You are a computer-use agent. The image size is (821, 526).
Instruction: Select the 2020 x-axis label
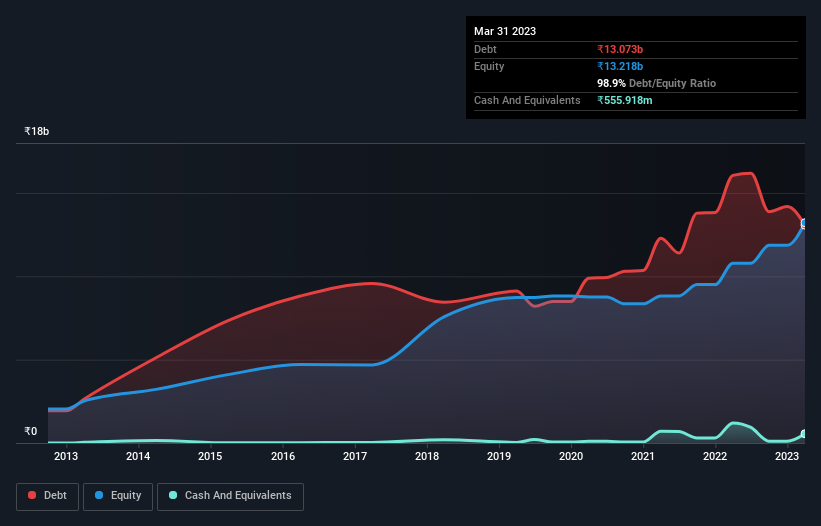tap(571, 456)
